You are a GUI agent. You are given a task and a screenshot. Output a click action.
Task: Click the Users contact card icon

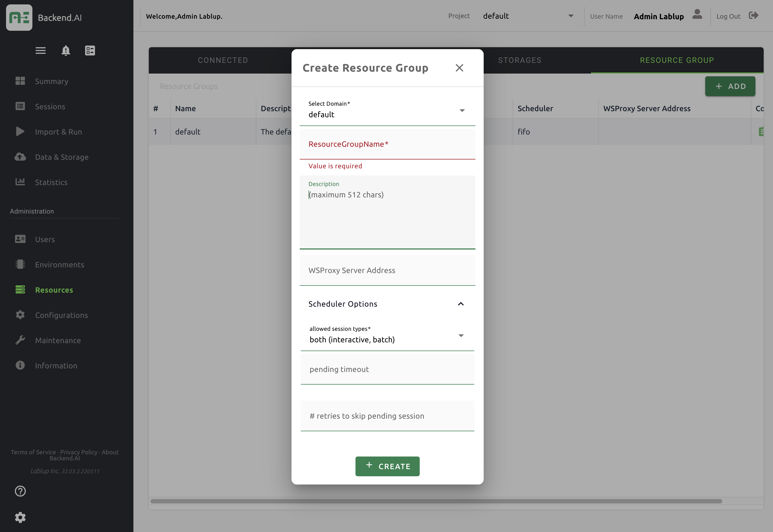[x=20, y=239]
